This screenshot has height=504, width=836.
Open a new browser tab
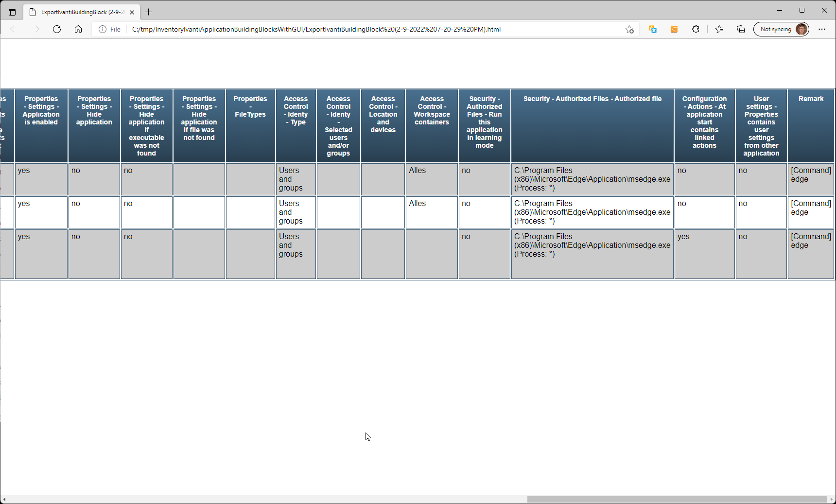[x=149, y=12]
